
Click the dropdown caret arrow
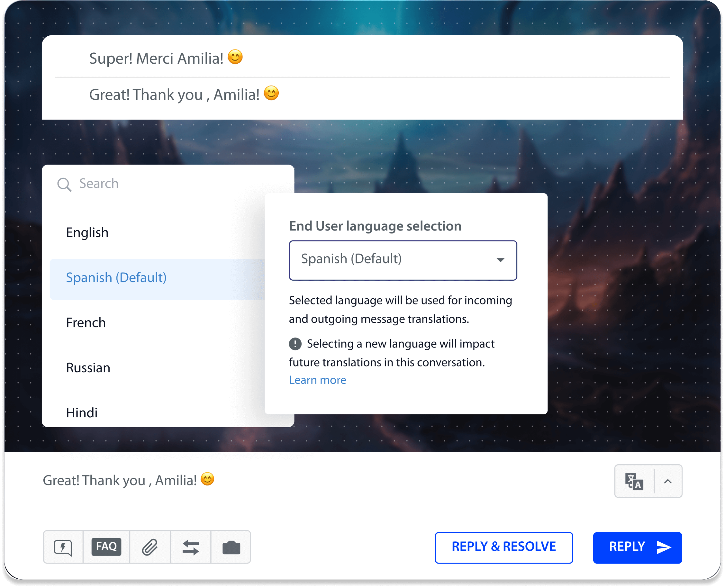pos(501,260)
